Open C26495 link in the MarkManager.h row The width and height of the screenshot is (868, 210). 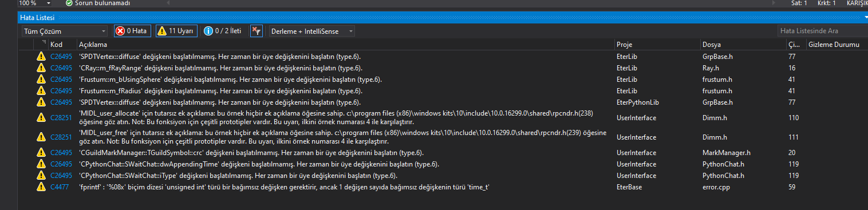(61, 153)
